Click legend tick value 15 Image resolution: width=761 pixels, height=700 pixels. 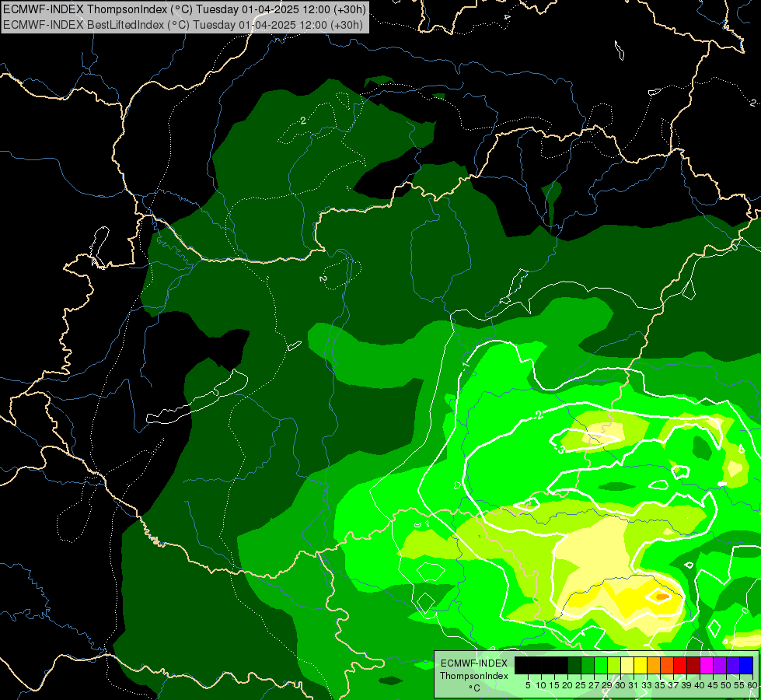tap(554, 685)
